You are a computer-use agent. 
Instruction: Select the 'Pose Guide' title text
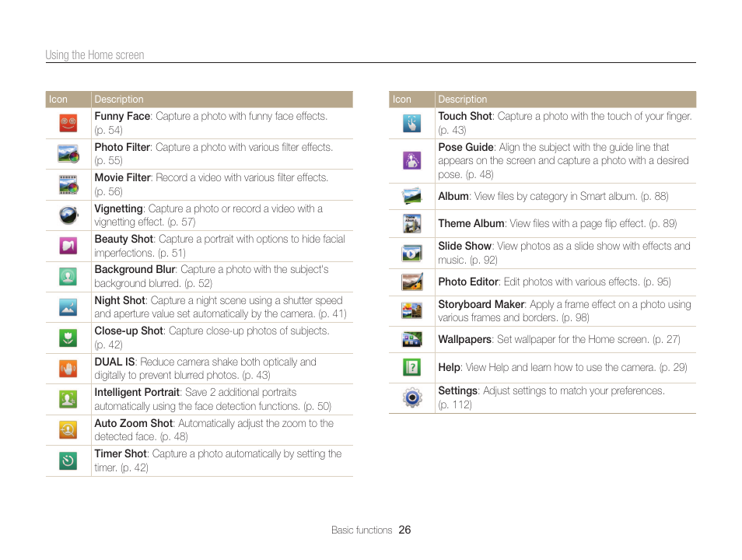coord(466,147)
